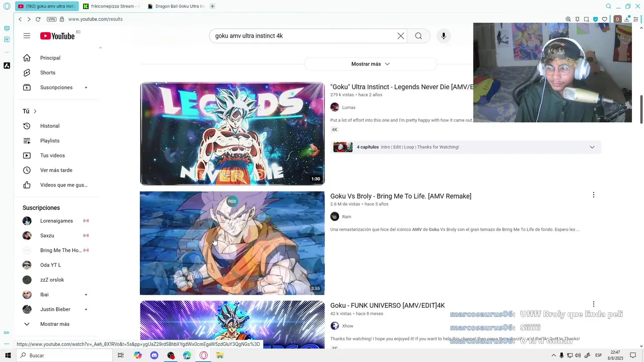The width and height of the screenshot is (644, 362).
Task: Go back with browser back arrow
Action: tap(20, 19)
